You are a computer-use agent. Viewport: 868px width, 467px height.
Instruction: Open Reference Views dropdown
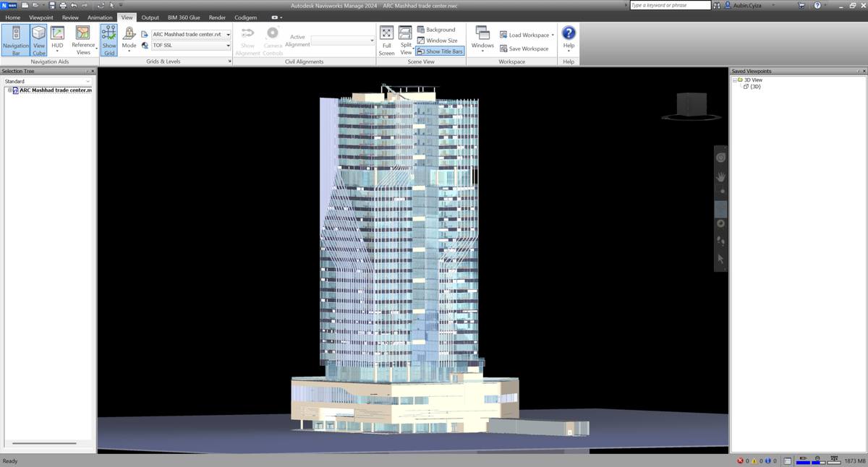(x=83, y=40)
